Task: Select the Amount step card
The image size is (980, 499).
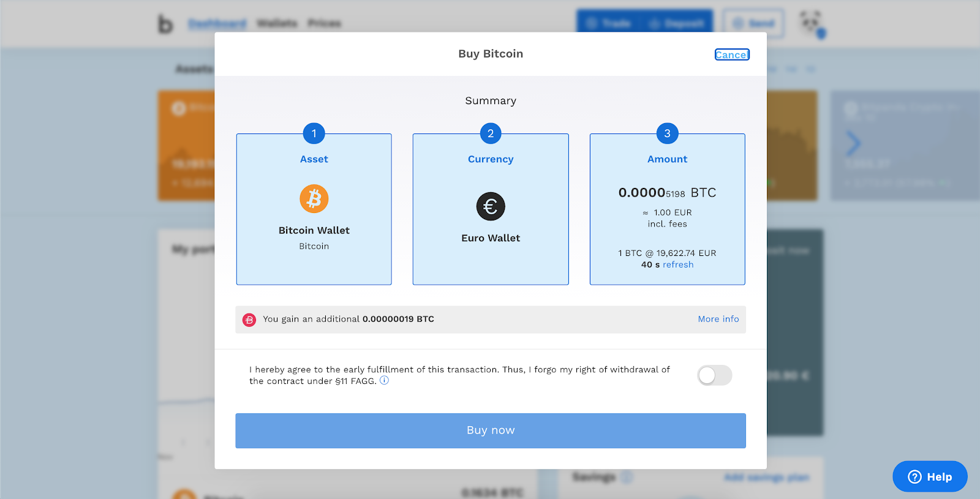Action: click(668, 209)
